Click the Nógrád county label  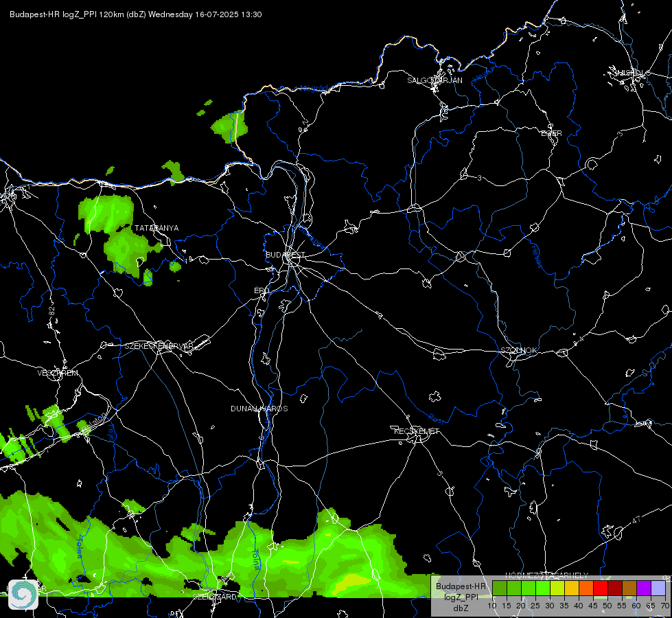coord(314,89)
